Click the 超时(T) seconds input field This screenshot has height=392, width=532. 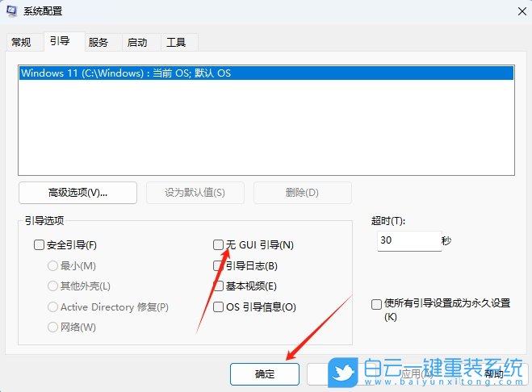pos(409,240)
